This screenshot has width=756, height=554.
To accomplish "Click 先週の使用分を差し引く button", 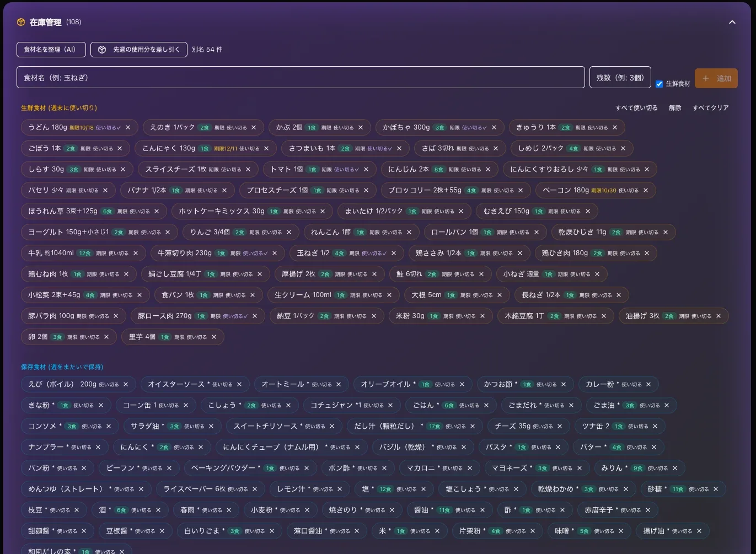I will click(139, 50).
